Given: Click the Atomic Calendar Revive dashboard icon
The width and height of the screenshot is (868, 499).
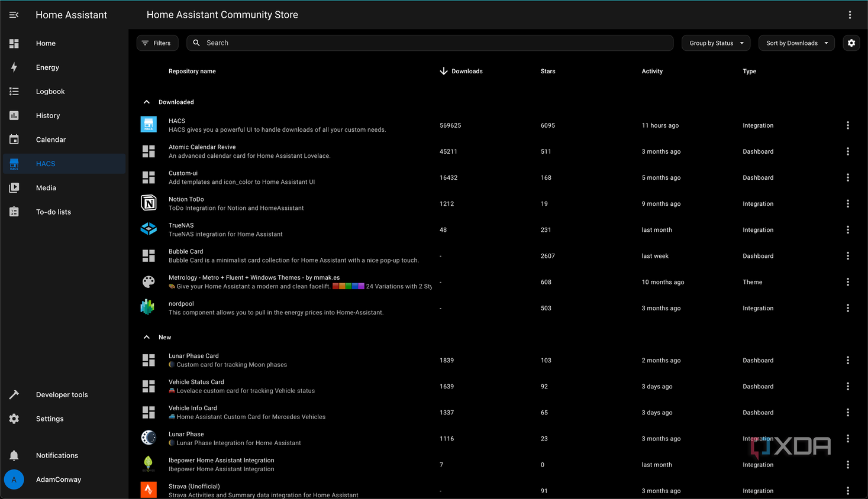Looking at the screenshot, I should [x=149, y=151].
